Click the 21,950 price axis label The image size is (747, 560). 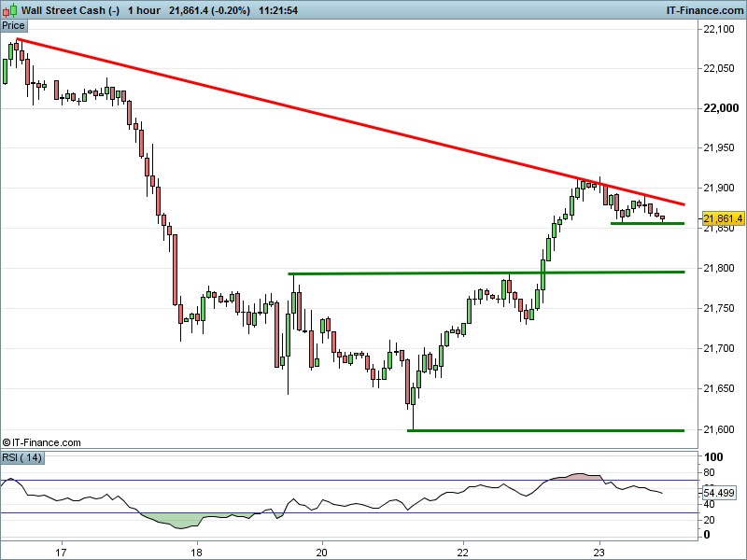coord(719,148)
